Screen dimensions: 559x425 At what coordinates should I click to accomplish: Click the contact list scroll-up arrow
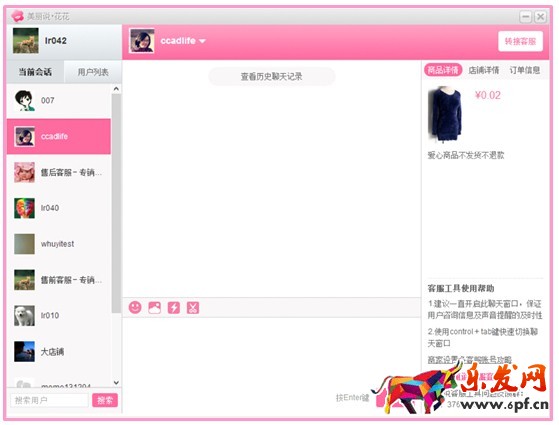[116, 89]
